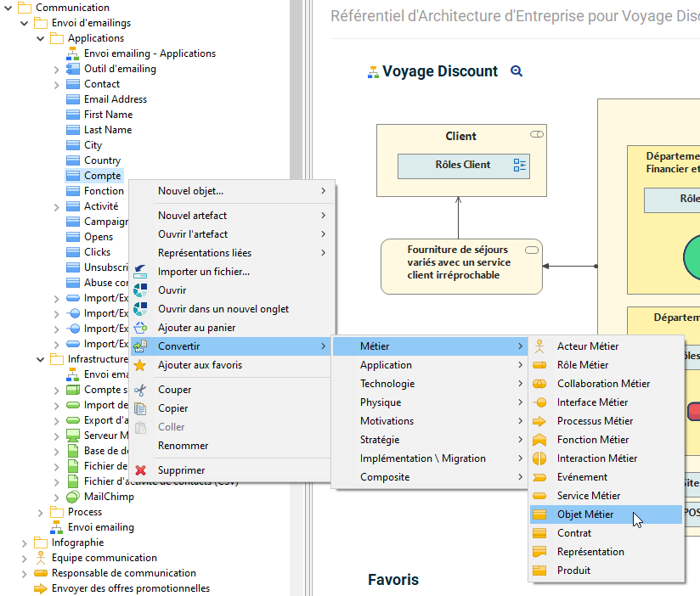Click the Ouvrir dans un nouvel onglet icon
Viewport: 700px width, 596px height.
[x=140, y=309]
